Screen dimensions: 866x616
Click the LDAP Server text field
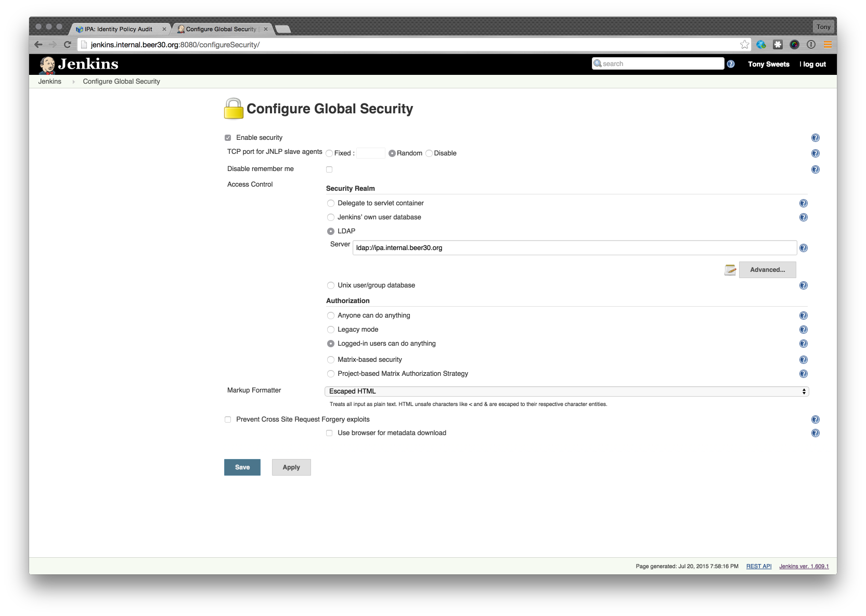(x=575, y=248)
